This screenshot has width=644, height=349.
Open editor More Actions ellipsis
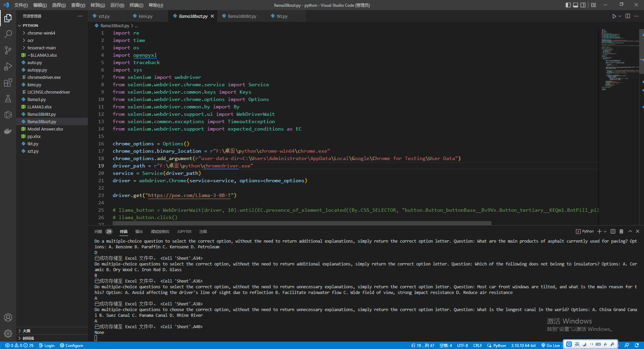click(636, 16)
